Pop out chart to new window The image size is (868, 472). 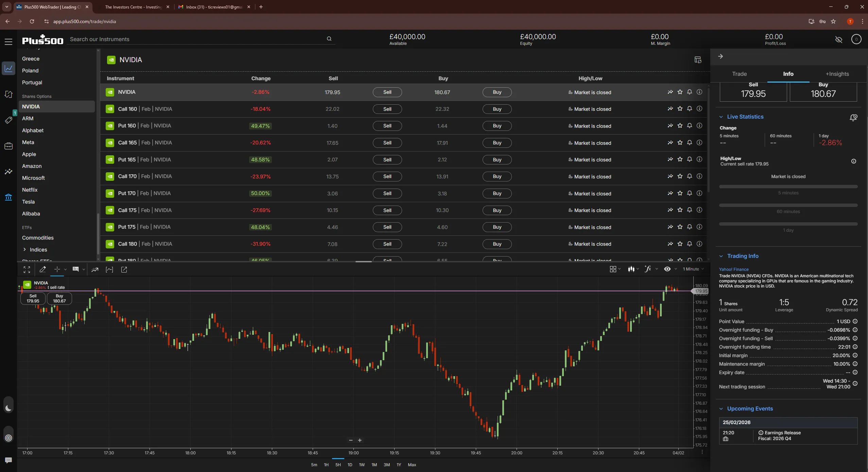click(x=124, y=269)
